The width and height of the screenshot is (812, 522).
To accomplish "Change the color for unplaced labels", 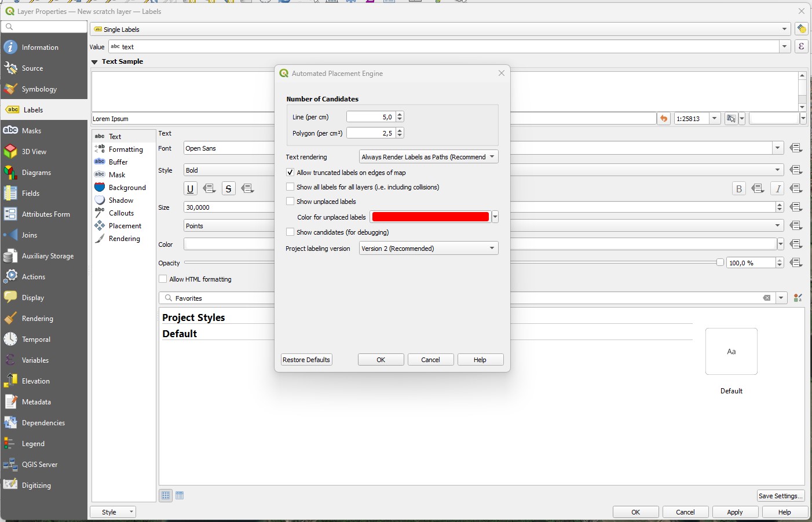I will (x=430, y=216).
